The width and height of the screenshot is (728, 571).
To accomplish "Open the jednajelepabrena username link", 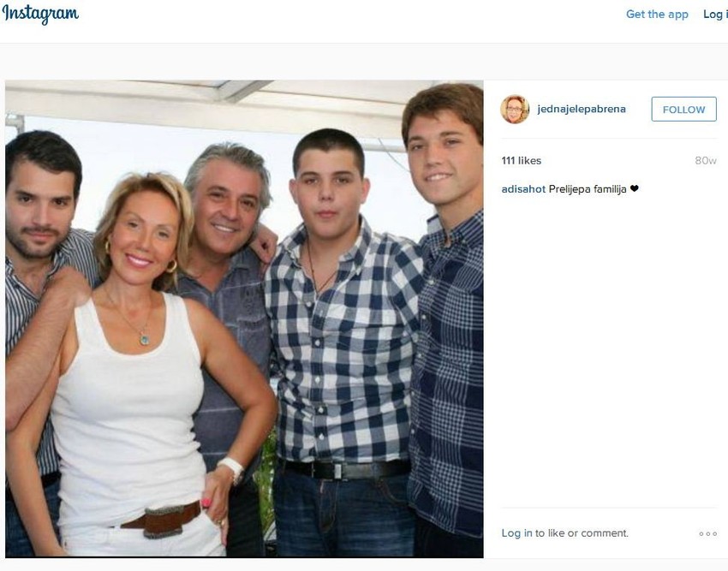I will click(x=582, y=109).
